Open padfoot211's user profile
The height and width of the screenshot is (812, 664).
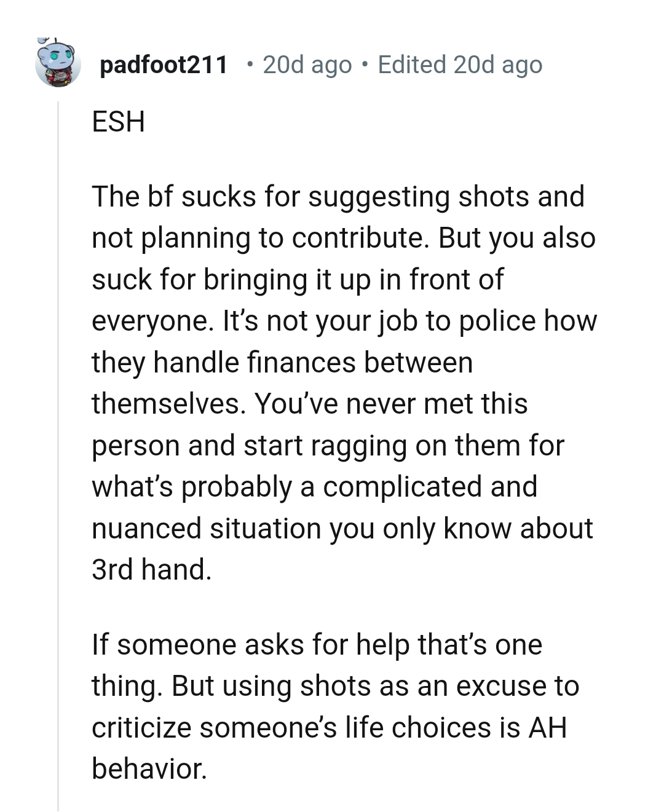pos(163,64)
